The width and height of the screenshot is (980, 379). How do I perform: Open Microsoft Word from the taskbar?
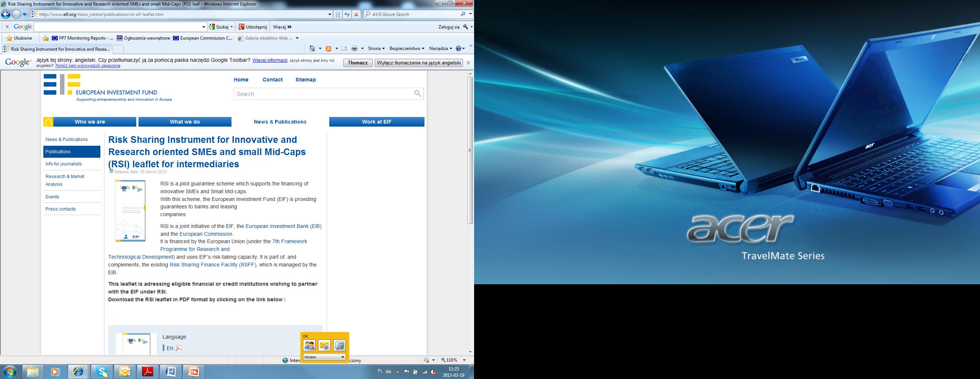170,371
